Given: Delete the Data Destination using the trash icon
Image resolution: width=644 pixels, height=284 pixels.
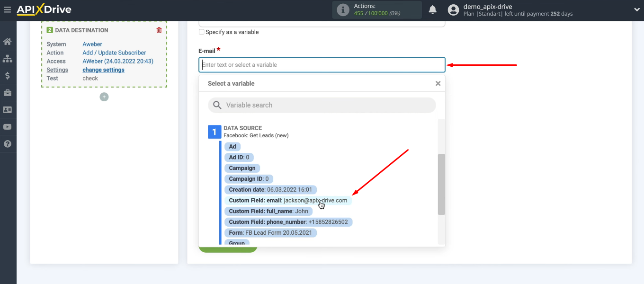Looking at the screenshot, I should (x=160, y=29).
